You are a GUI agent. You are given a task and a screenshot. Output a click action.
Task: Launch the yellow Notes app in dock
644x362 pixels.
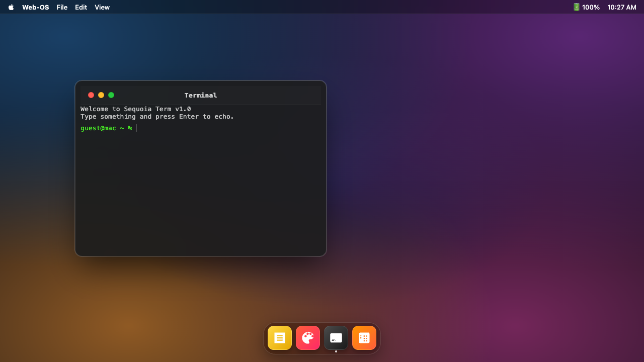tap(280, 338)
